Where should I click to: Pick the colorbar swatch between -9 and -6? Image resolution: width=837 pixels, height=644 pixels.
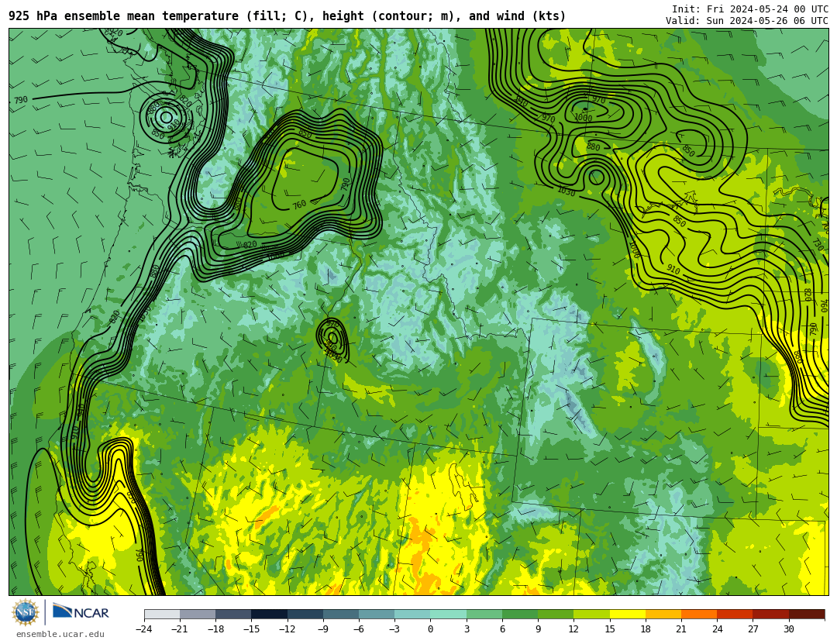tap(341, 614)
